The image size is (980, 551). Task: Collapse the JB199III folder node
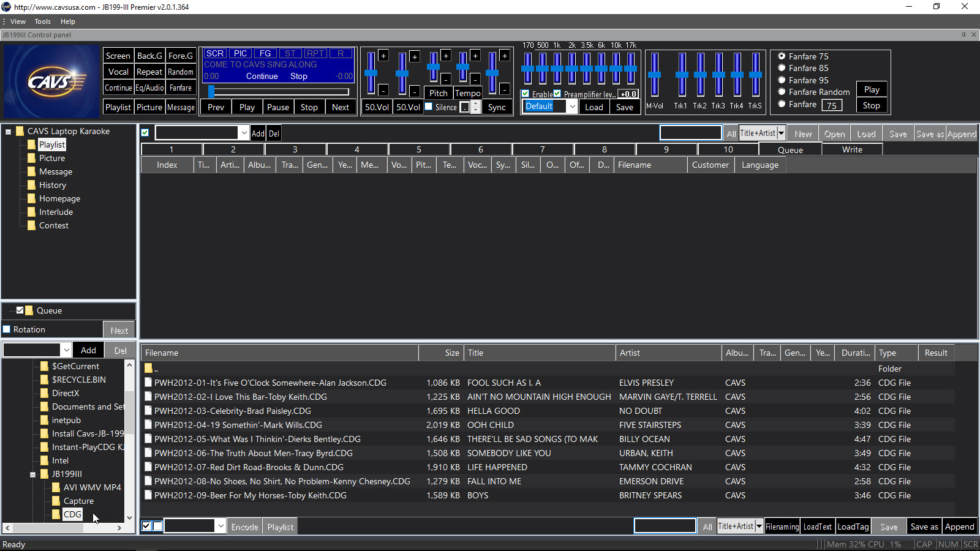(33, 474)
